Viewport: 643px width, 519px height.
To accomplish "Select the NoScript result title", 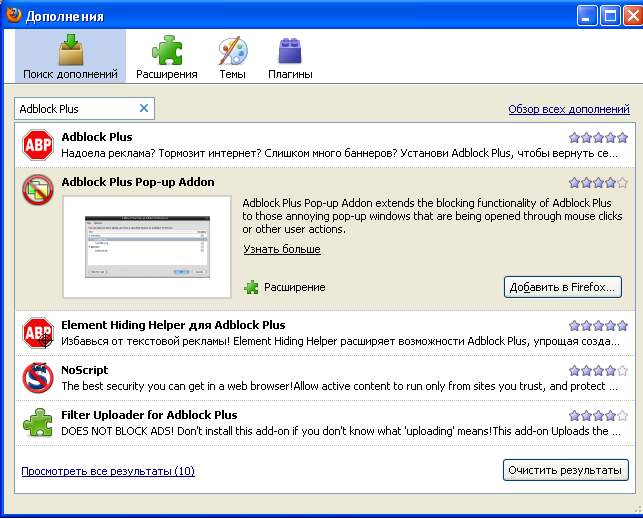I will [84, 370].
